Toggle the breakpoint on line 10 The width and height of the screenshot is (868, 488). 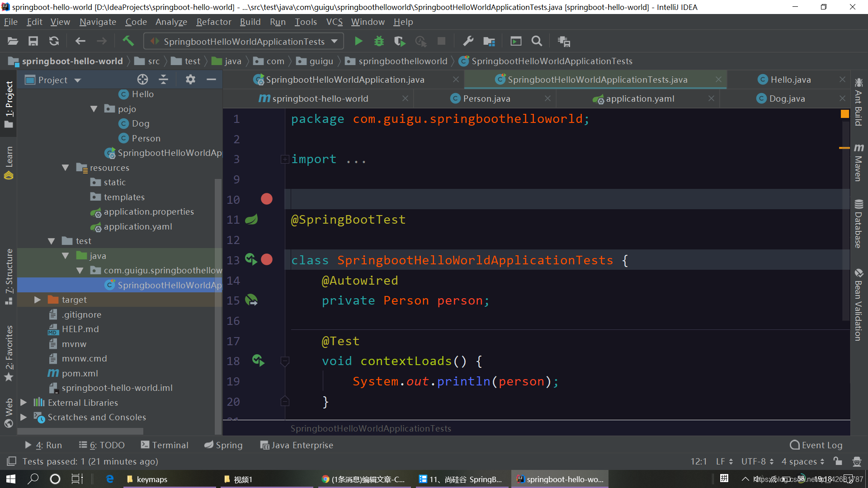pos(267,199)
